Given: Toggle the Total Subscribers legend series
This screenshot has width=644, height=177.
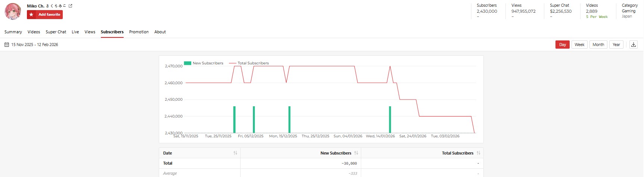Looking at the screenshot, I should coord(249,63).
